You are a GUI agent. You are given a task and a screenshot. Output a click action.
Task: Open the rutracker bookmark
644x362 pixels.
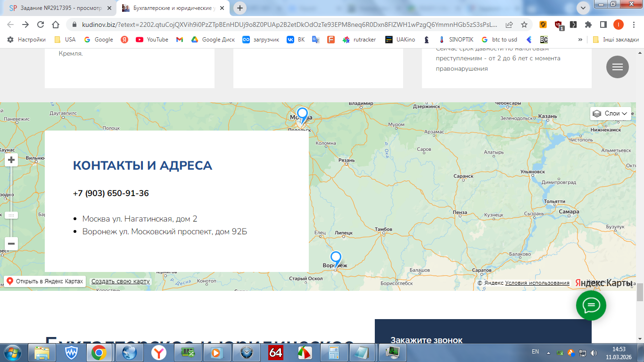pyautogui.click(x=359, y=40)
